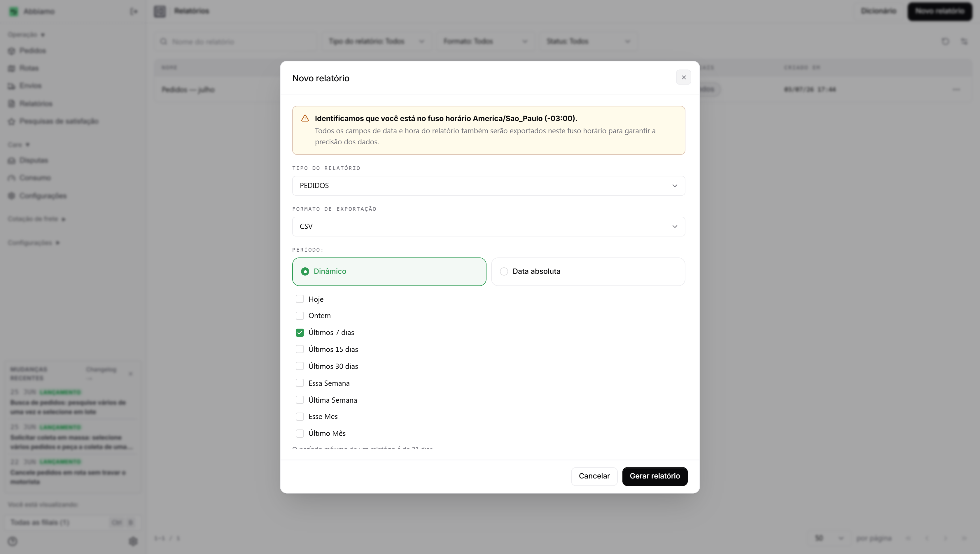Go to the last page of results
The width and height of the screenshot is (980, 554).
[x=964, y=538]
